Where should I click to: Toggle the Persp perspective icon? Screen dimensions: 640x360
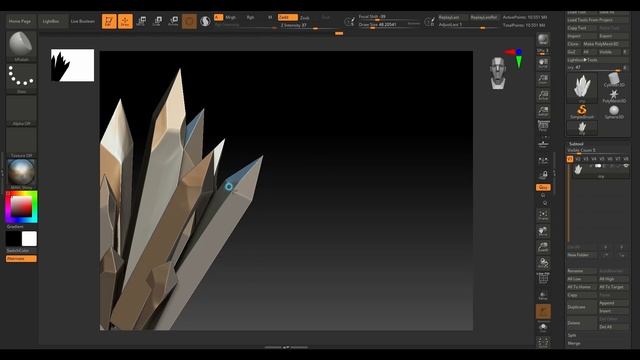(x=543, y=126)
